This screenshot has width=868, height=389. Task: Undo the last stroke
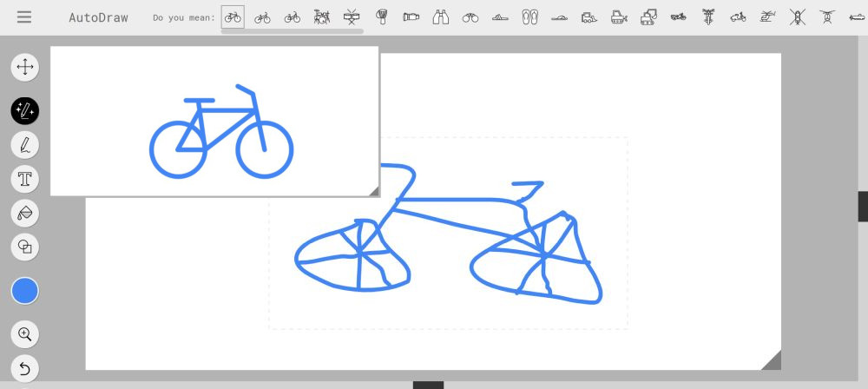point(25,367)
